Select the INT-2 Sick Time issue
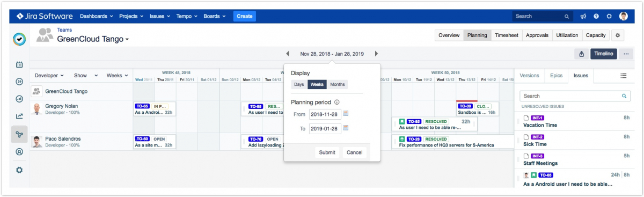 (575, 140)
